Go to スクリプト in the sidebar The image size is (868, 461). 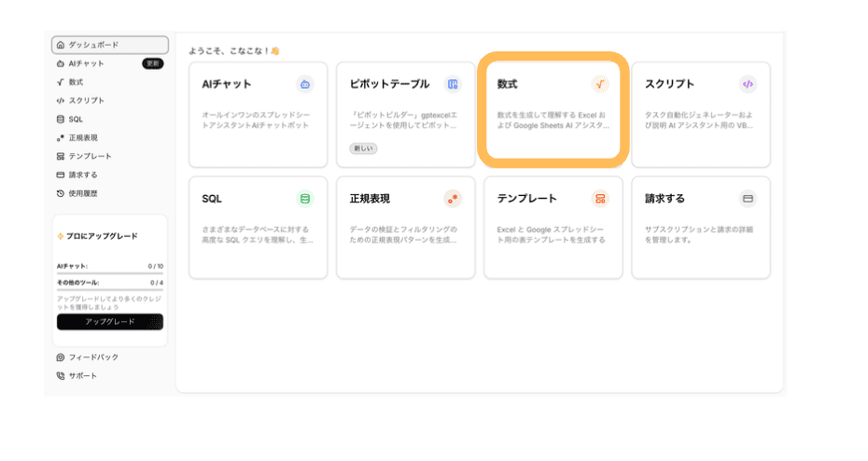pyautogui.click(x=86, y=101)
